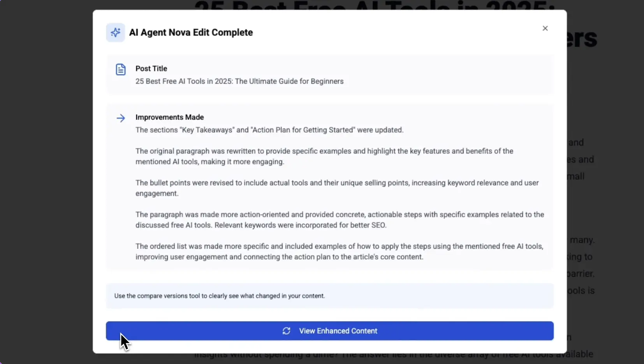
Task: Click the AI sparkle icon in dialog header
Action: click(115, 32)
